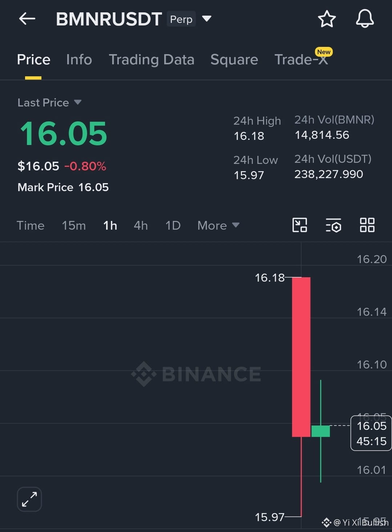The height and width of the screenshot is (532, 392).
Task: Expand chart to fullscreen
Action: [x=29, y=499]
